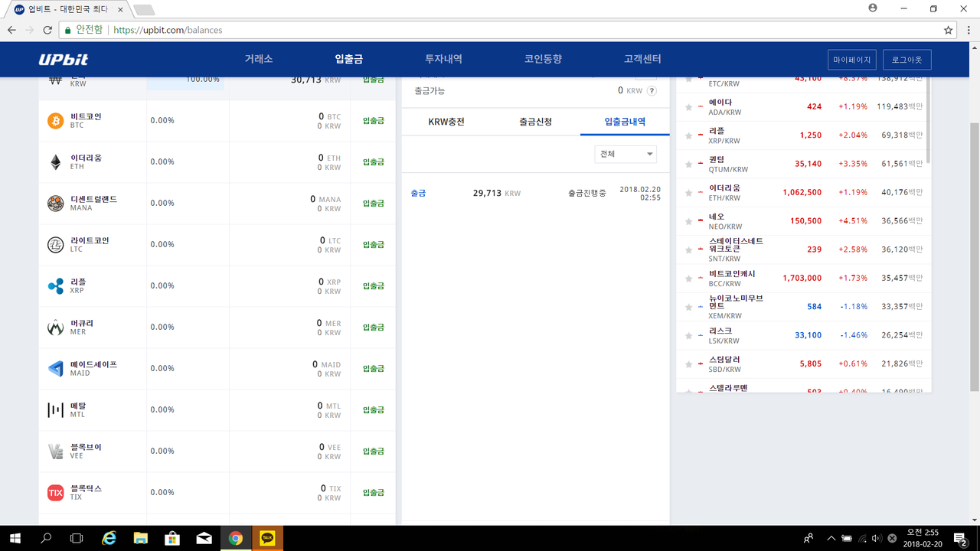Click 입출금 in the 블록틱스 TIX row
Image resolution: width=980 pixels, height=551 pixels.
point(374,493)
